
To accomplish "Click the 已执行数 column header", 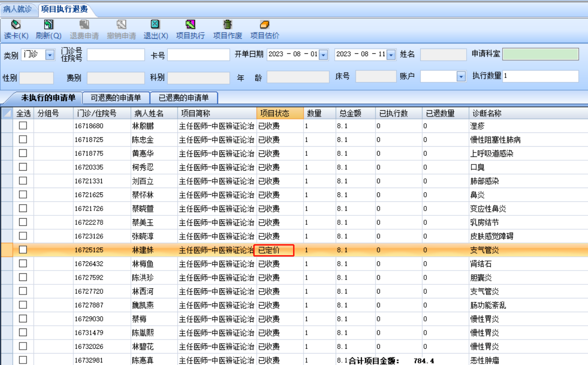I will point(398,113).
